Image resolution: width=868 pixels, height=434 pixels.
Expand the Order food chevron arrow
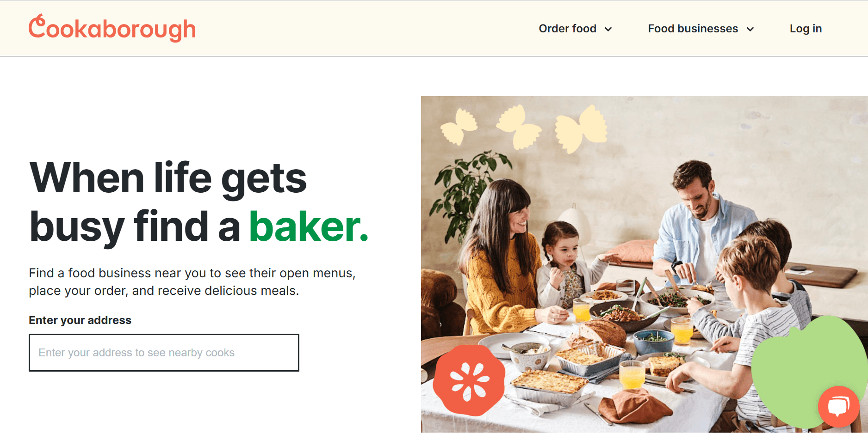tap(608, 29)
